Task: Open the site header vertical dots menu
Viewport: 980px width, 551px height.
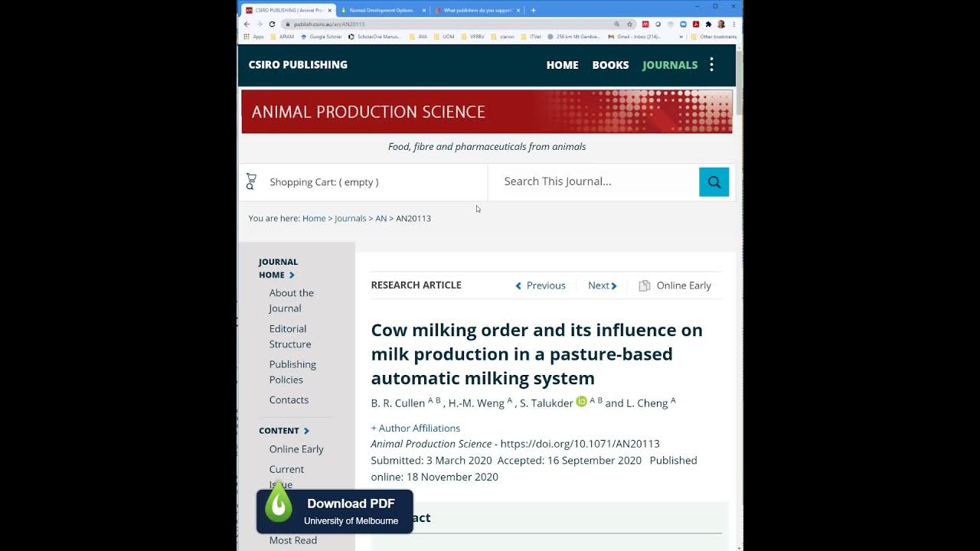Action: pos(711,64)
